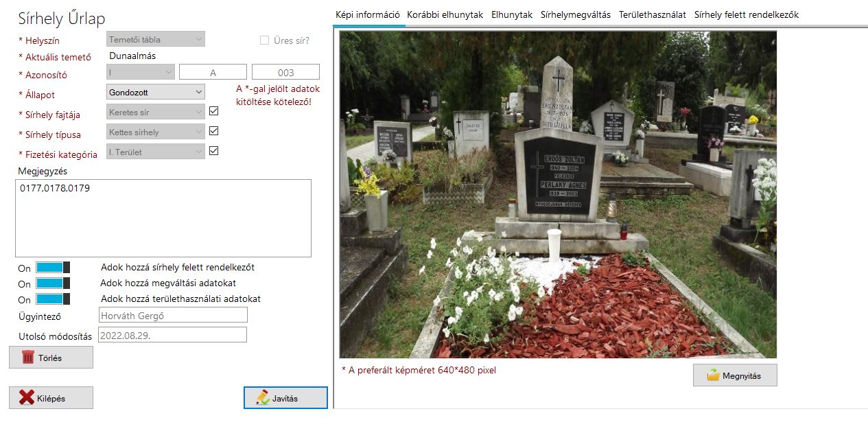Click the red trash can icon on Törlés
This screenshot has height=431, width=868.
tap(28, 357)
